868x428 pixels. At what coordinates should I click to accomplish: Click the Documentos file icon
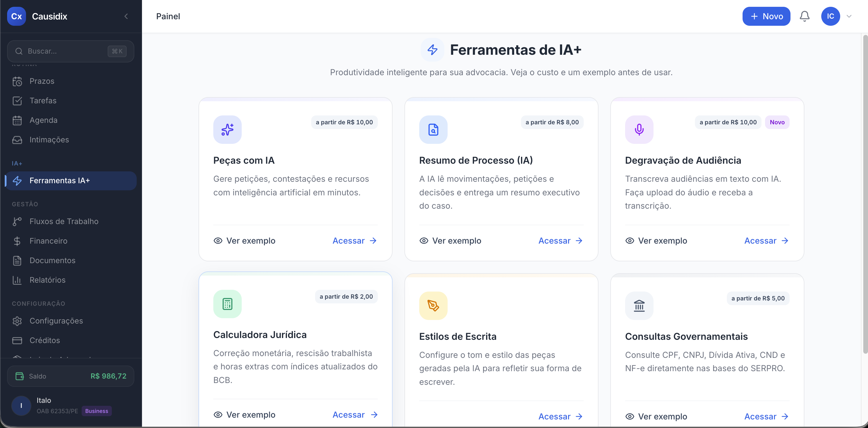click(17, 260)
